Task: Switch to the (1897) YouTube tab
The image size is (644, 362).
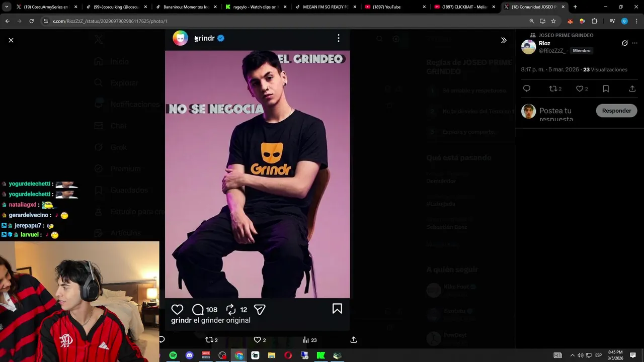Action: (x=394, y=7)
